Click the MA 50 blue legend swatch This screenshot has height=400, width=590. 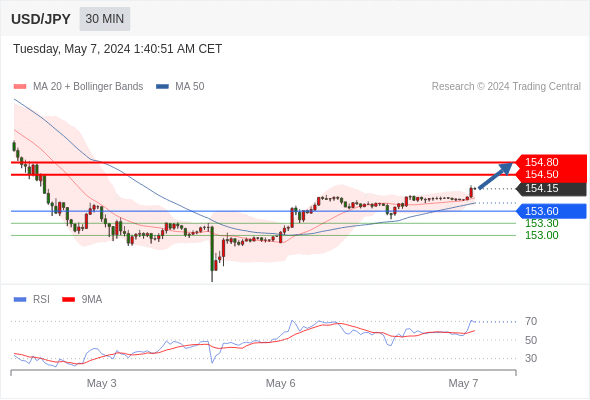(x=162, y=87)
